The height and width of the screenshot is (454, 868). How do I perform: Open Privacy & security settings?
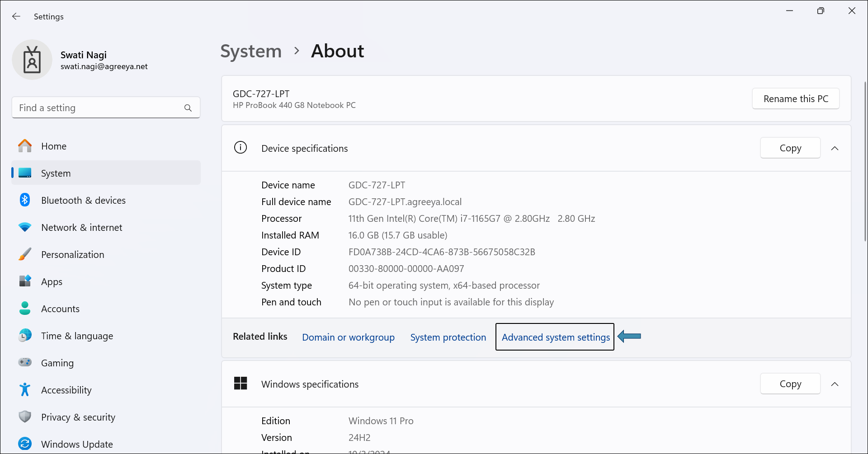click(106, 417)
